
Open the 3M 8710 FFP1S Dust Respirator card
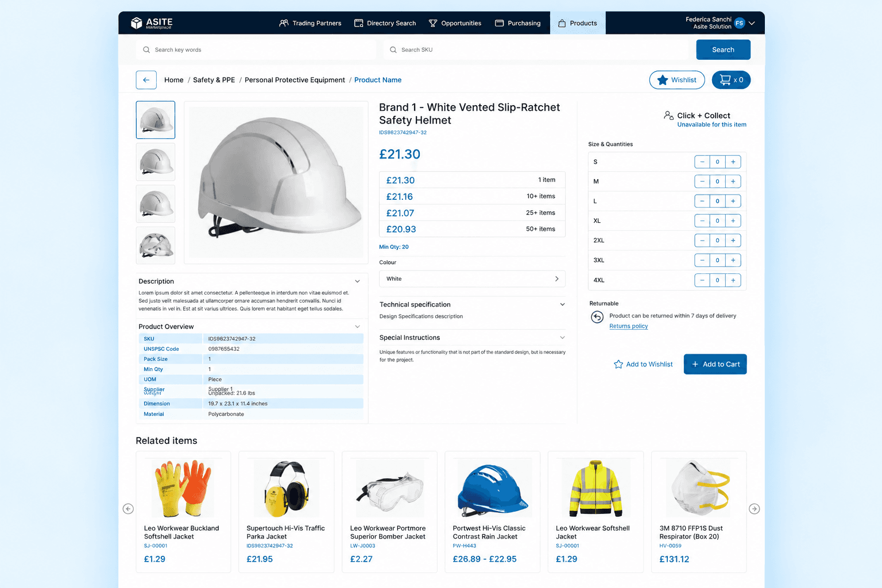[699, 512]
